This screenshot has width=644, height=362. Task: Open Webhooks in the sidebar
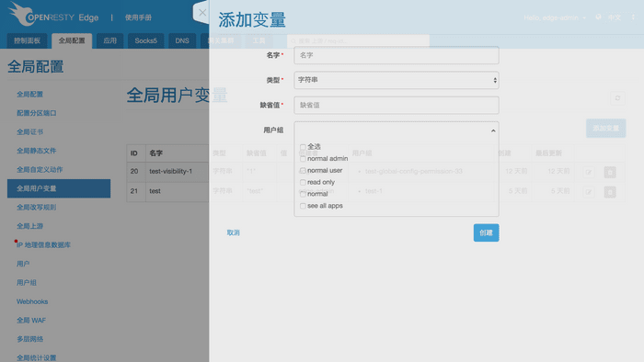[32, 301]
